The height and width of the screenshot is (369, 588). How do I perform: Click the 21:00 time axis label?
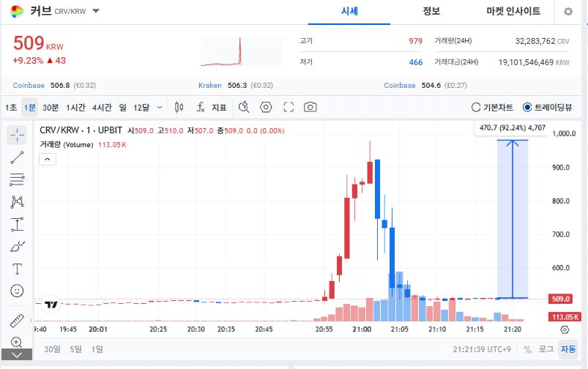point(362,329)
